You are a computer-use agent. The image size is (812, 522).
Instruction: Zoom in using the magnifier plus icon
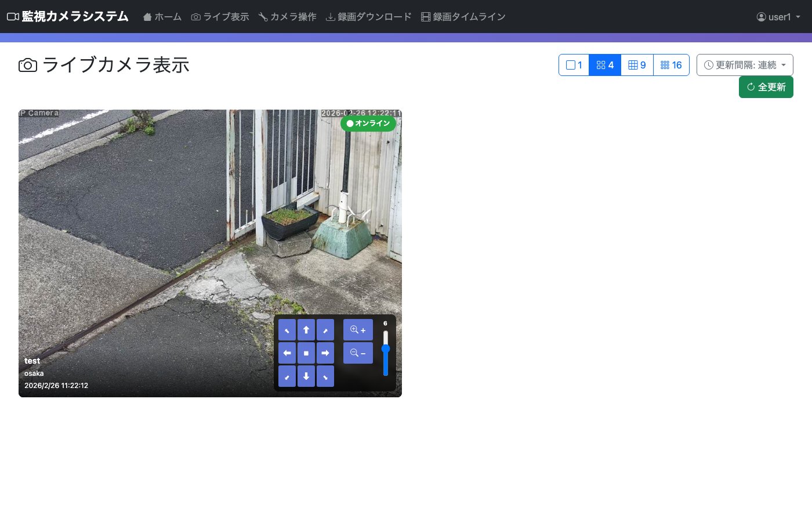[358, 329]
